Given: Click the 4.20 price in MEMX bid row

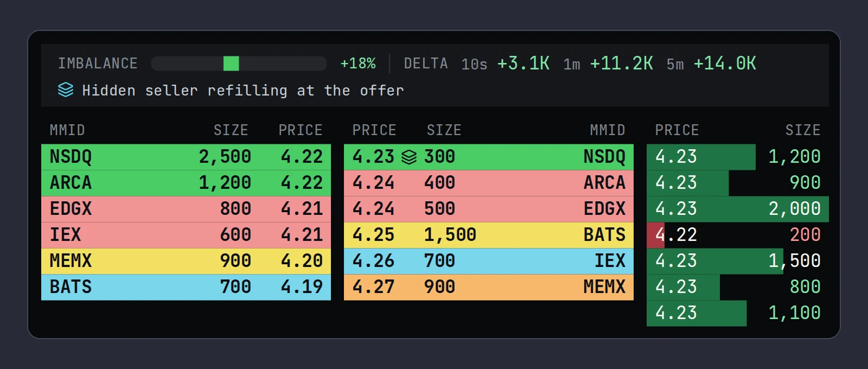Looking at the screenshot, I should pyautogui.click(x=302, y=261).
